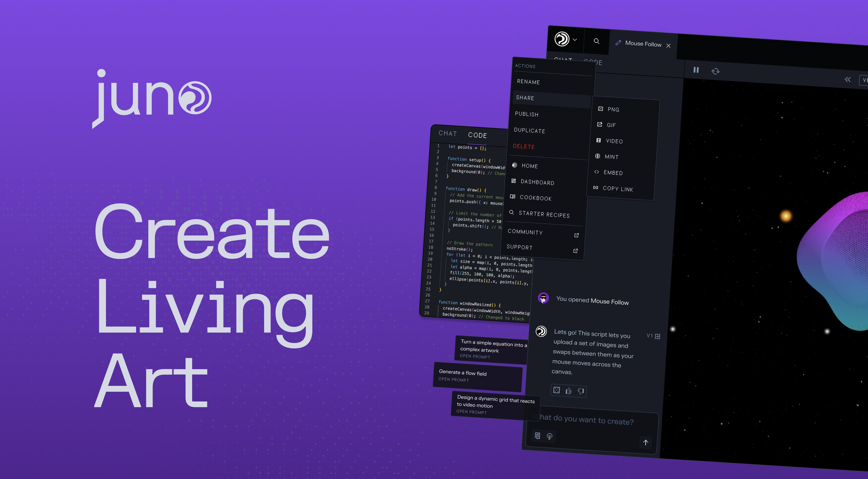Viewport: 868px width, 479px height.
Task: Submit prompt with the up-arrow button
Action: [x=646, y=443]
